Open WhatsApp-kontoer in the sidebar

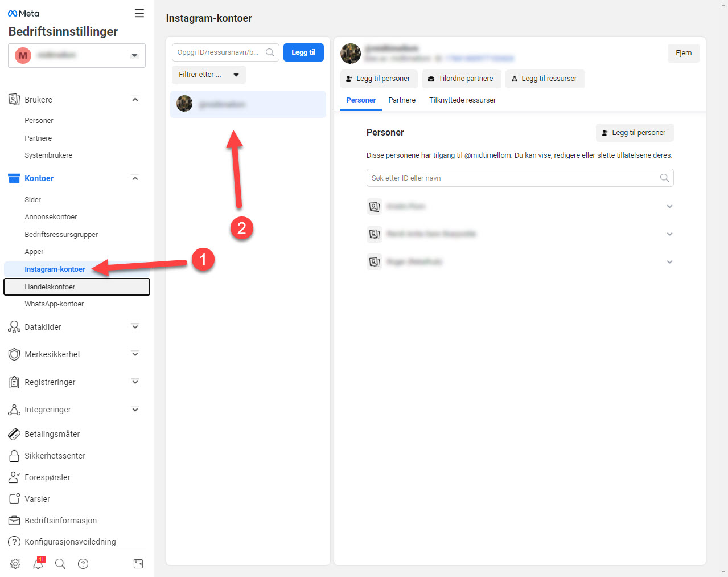point(54,304)
